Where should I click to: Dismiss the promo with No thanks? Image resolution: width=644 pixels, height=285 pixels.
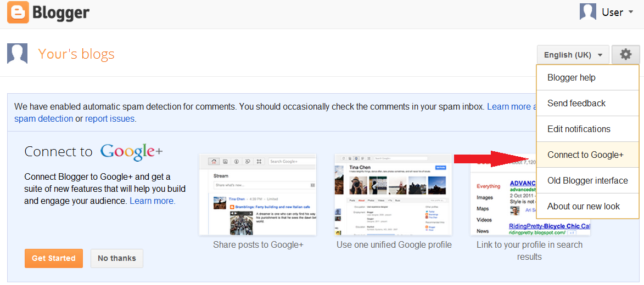pyautogui.click(x=117, y=258)
